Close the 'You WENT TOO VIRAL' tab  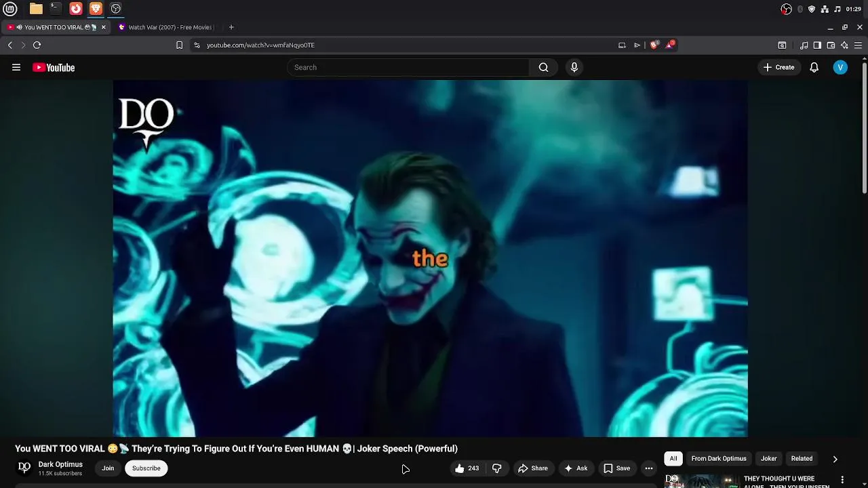(x=103, y=27)
